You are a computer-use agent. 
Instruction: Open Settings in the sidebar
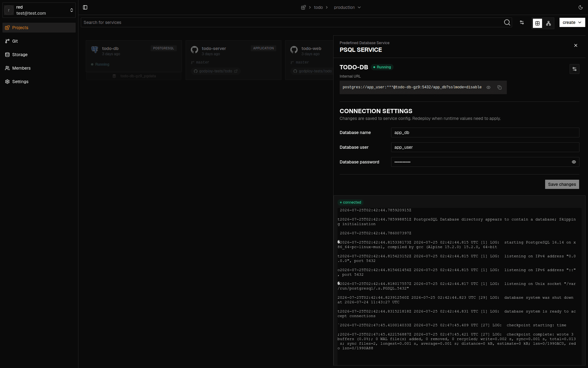tap(39, 82)
